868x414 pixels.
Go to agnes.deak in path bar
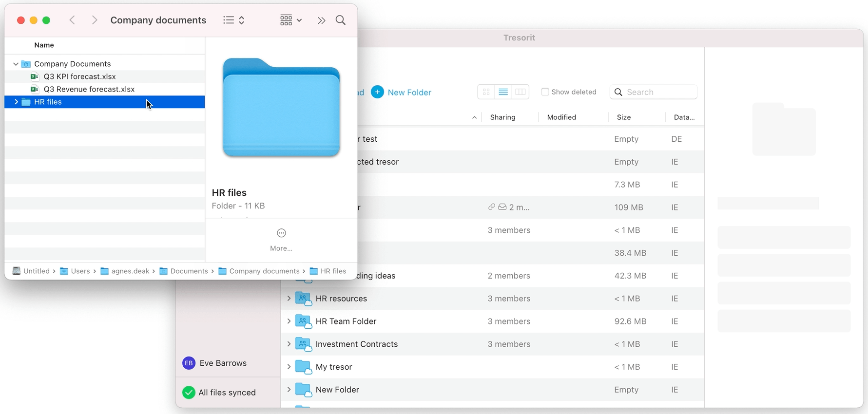(125, 271)
